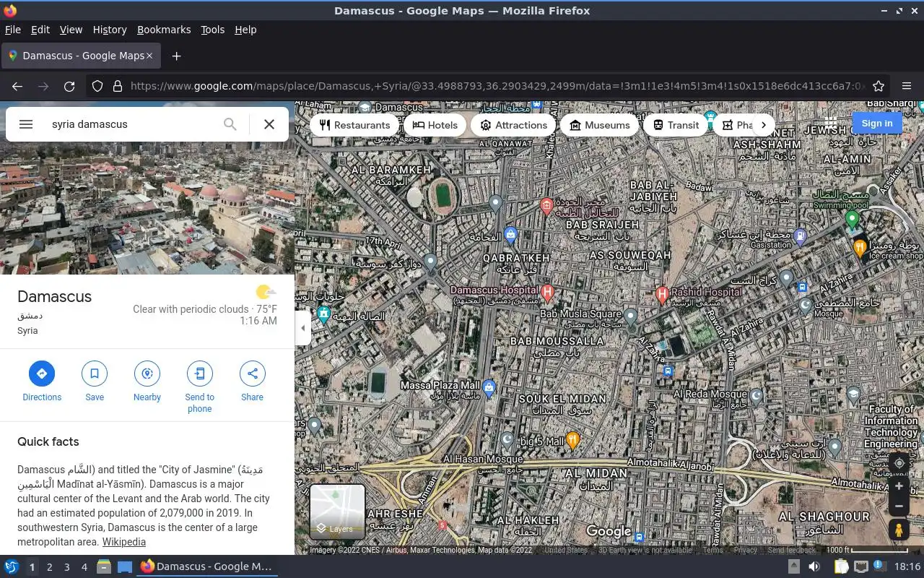Viewport: 924px width, 578px height.
Task: Select the Transit filter chip
Action: pos(676,125)
